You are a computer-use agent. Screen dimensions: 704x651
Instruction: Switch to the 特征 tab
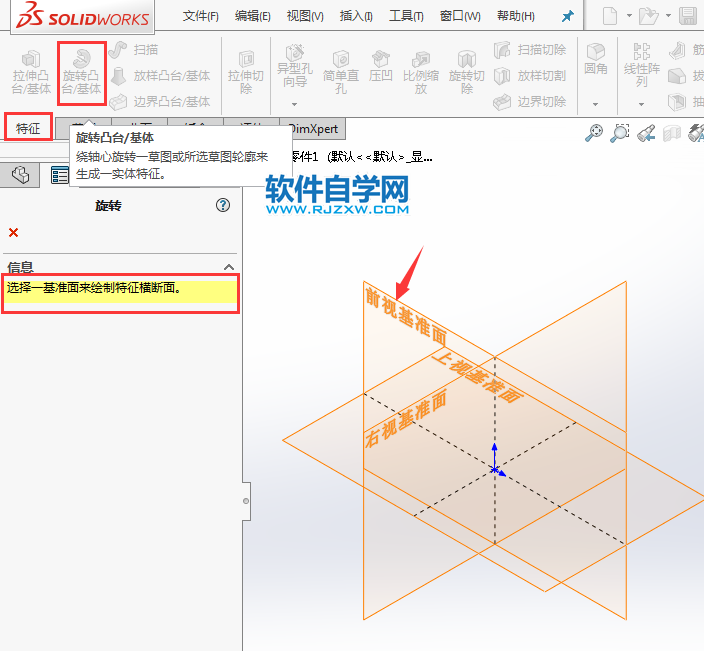[x=28, y=128]
